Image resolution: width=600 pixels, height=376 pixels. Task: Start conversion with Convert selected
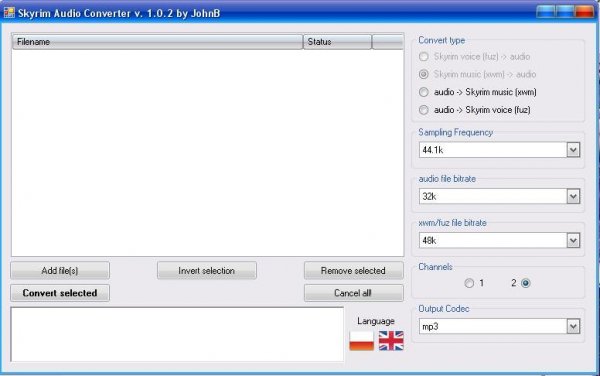pos(60,293)
